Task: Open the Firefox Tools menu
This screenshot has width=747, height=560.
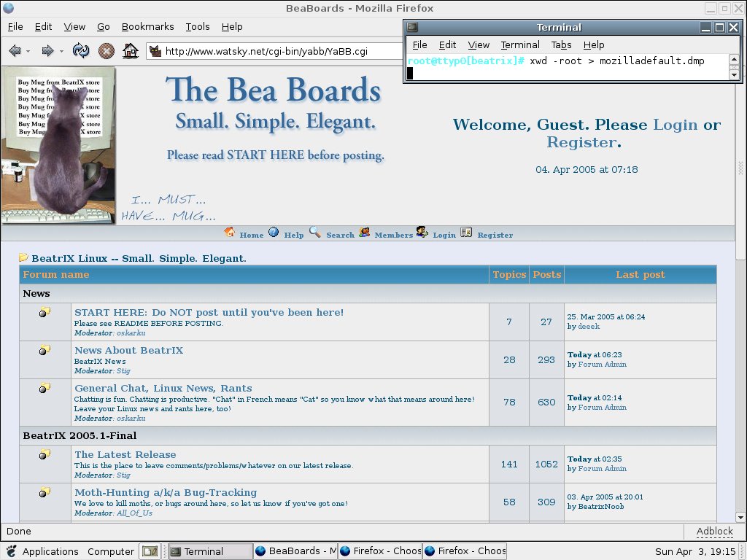Action: point(198,27)
